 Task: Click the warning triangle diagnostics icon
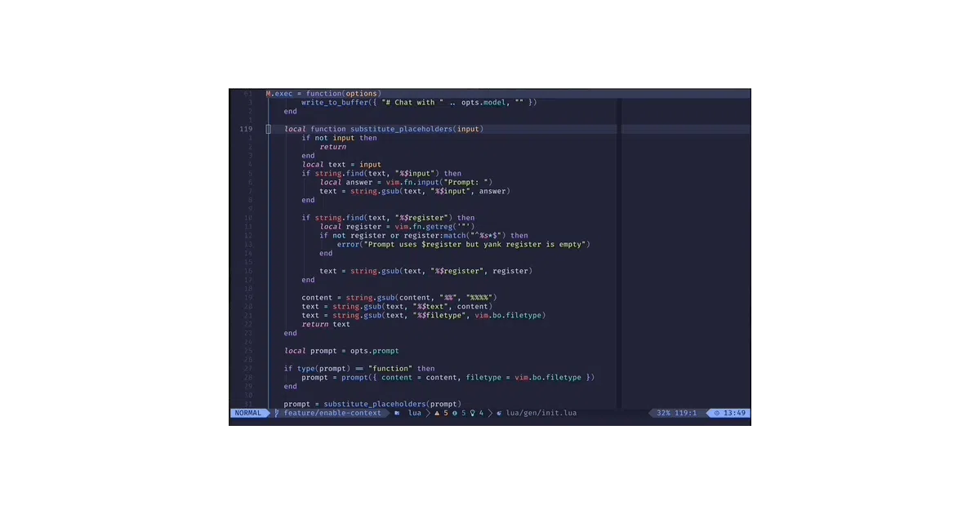click(436, 413)
